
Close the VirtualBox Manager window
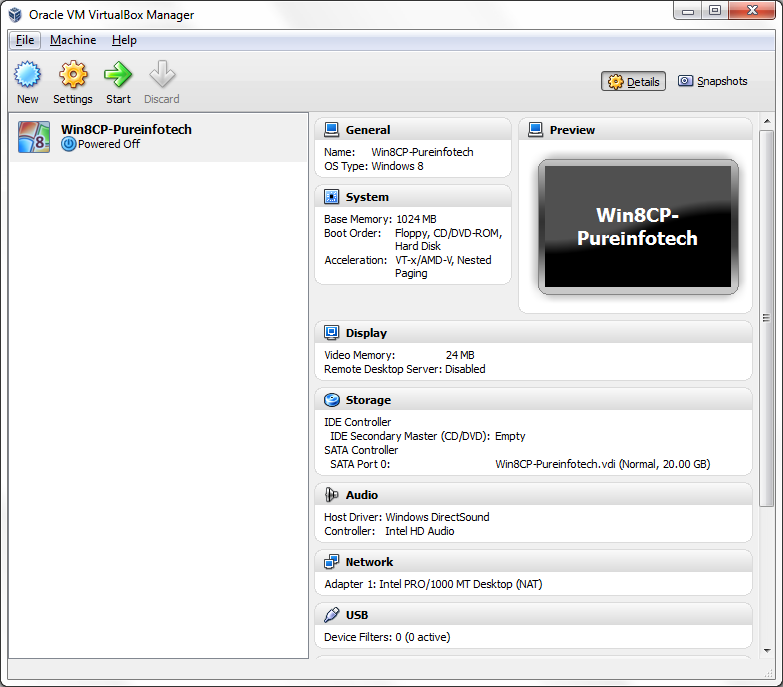coord(752,11)
